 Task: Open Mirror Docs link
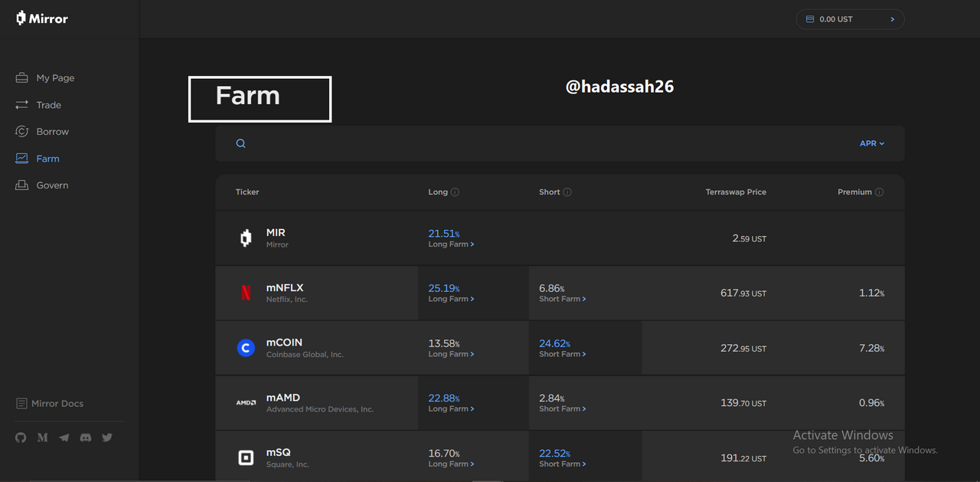(x=57, y=404)
